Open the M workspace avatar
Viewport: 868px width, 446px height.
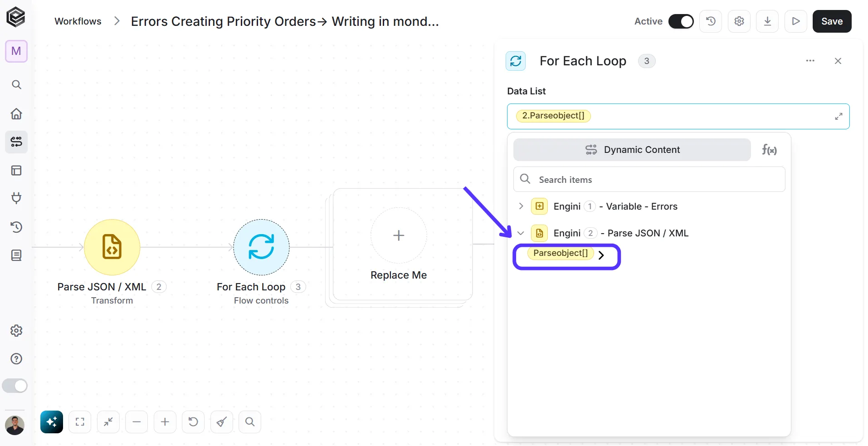(16, 51)
